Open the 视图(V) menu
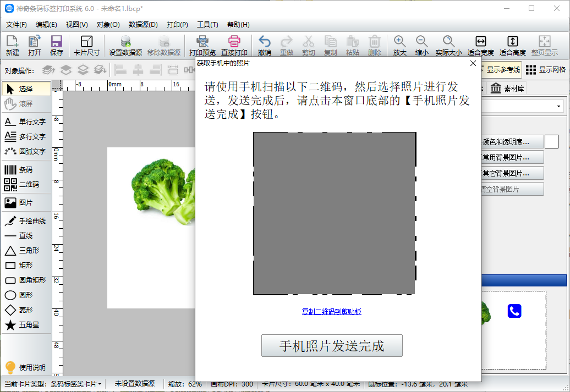 76,25
